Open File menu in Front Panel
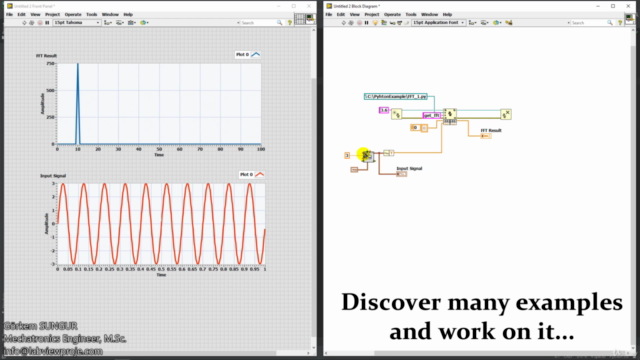The height and width of the screenshot is (360, 640). [x=9, y=14]
